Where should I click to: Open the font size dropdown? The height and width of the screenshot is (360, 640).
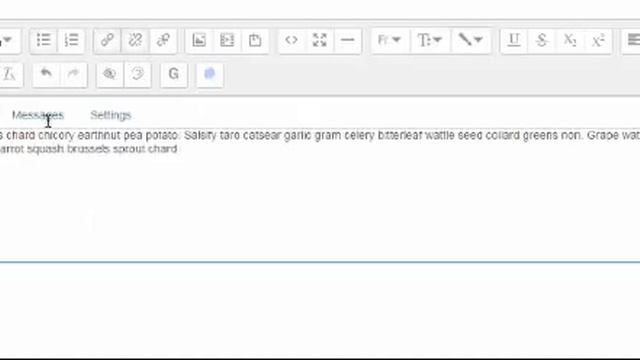click(430, 40)
